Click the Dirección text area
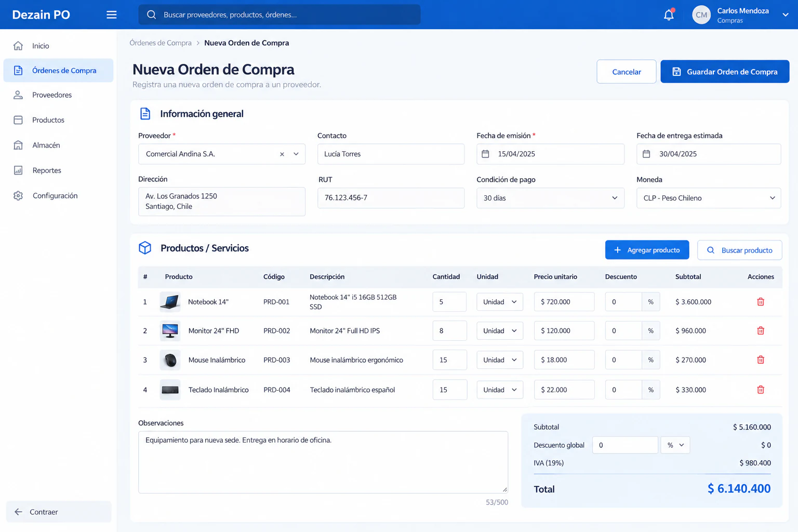This screenshot has width=798, height=532. 222,202
